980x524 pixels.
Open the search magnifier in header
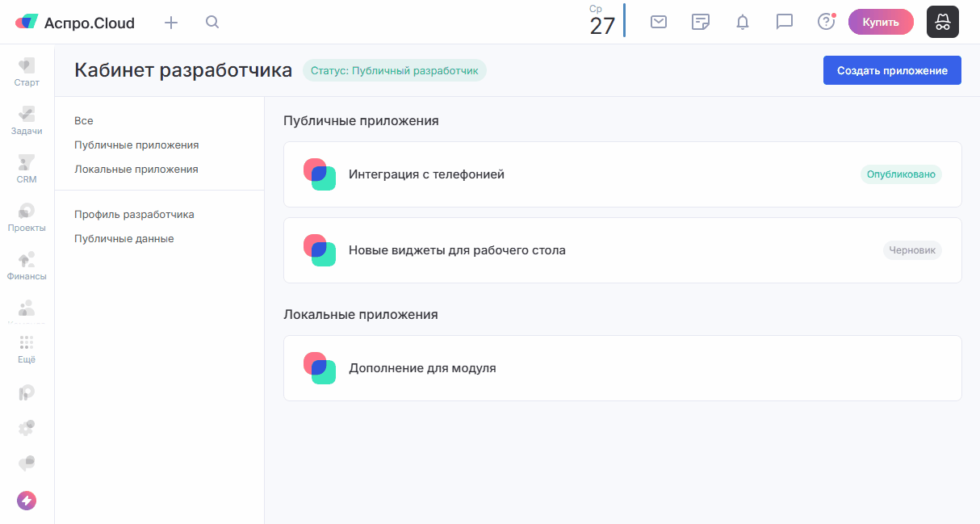pos(212,22)
